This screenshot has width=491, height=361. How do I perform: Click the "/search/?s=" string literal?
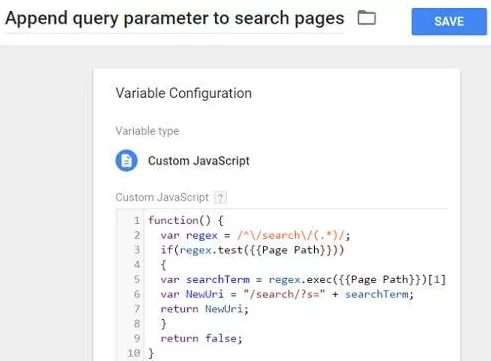click(x=284, y=294)
